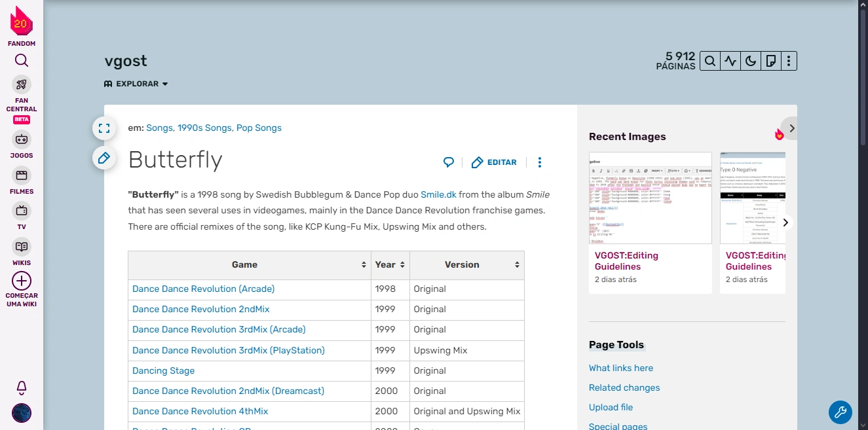Image resolution: width=868 pixels, height=430 pixels.
Task: Open header more options dots
Action: pos(789,61)
